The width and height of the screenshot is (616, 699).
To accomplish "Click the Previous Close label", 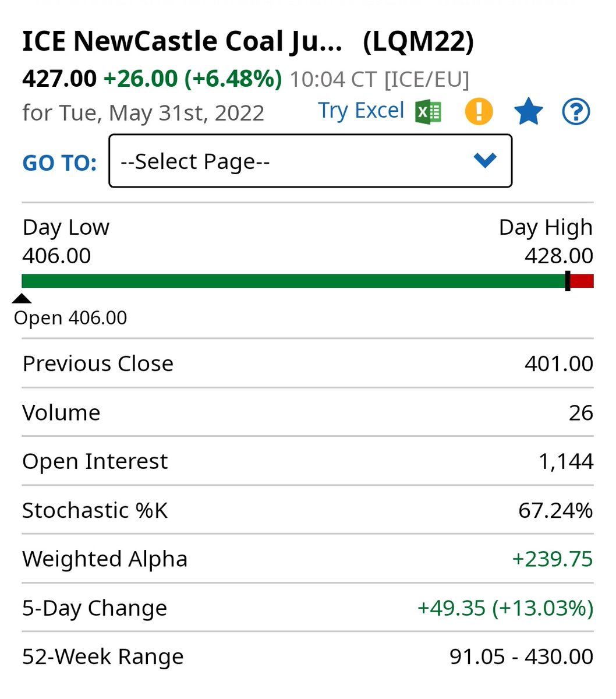I will 98,363.
